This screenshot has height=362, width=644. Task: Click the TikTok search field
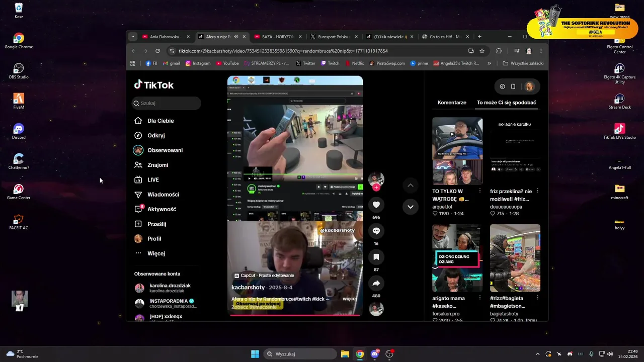coord(167,103)
